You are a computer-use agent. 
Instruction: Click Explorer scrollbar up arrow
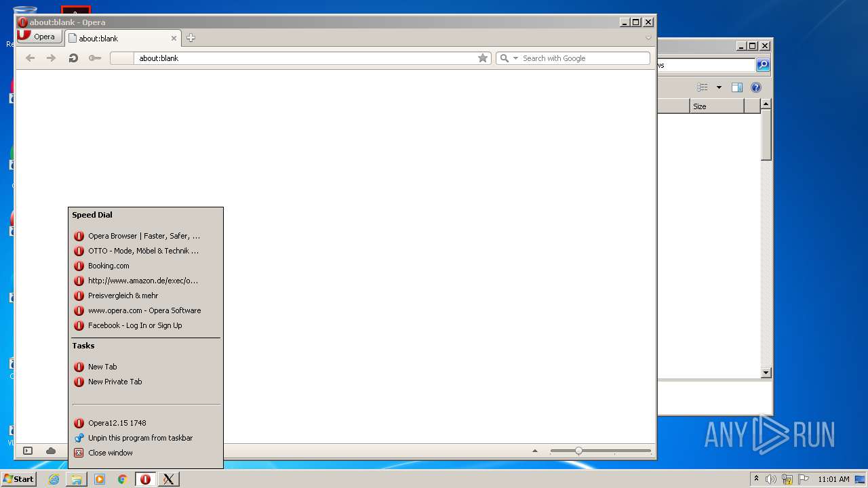(766, 104)
